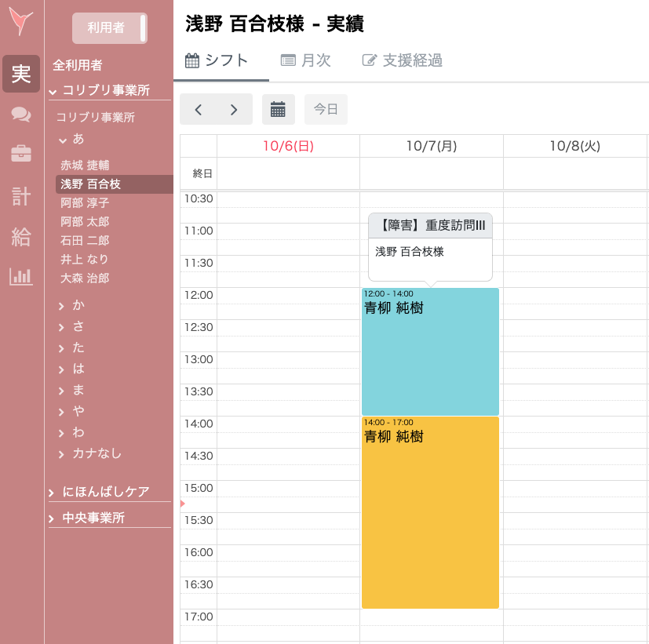Click the 今日 button
This screenshot has height=644, width=649.
326,110
